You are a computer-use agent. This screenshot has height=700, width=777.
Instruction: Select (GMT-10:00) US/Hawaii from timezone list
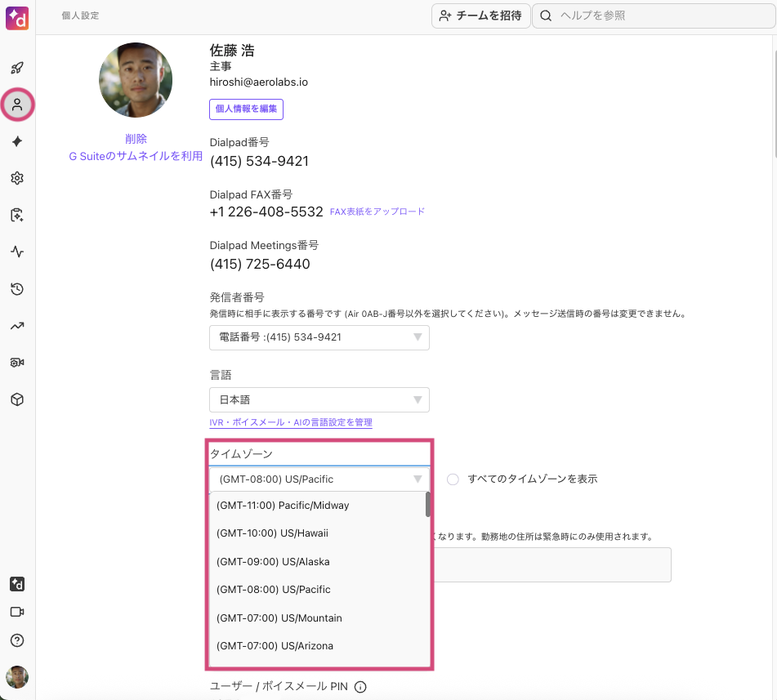[273, 533]
